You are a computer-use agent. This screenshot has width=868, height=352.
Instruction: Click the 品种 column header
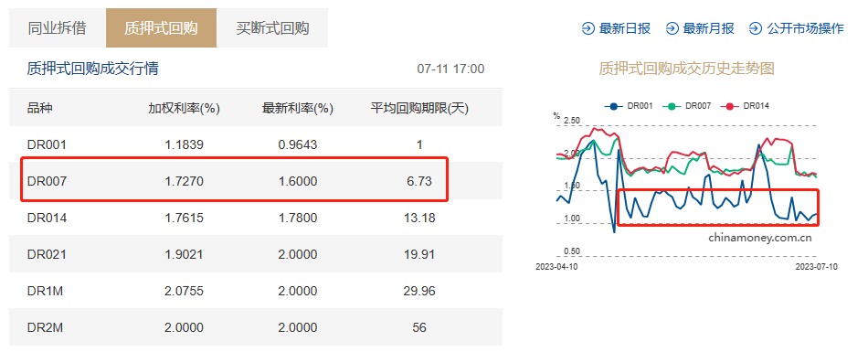(x=40, y=108)
